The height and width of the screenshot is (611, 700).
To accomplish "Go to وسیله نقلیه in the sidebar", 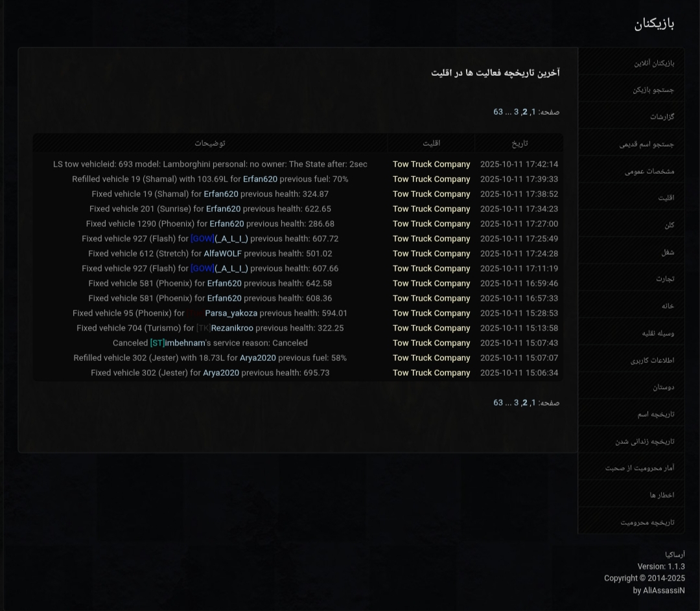I will coord(657,333).
